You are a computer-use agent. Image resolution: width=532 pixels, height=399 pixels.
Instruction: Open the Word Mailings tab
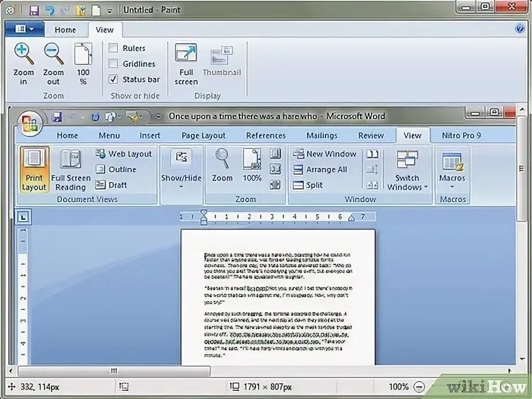pyautogui.click(x=322, y=136)
